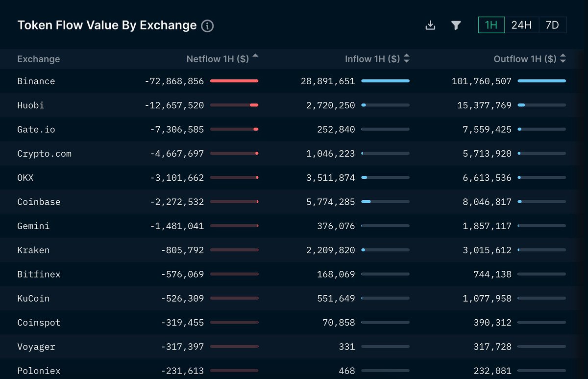
Task: Sort the table by Inflow 1H
Action: coord(406,59)
